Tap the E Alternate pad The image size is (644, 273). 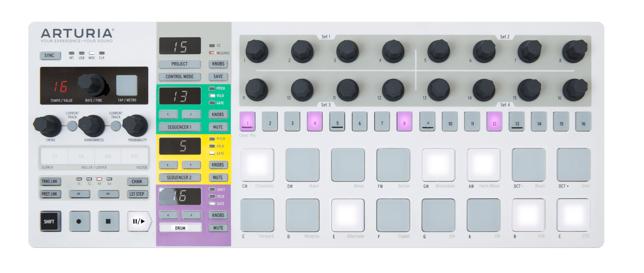[348, 215]
